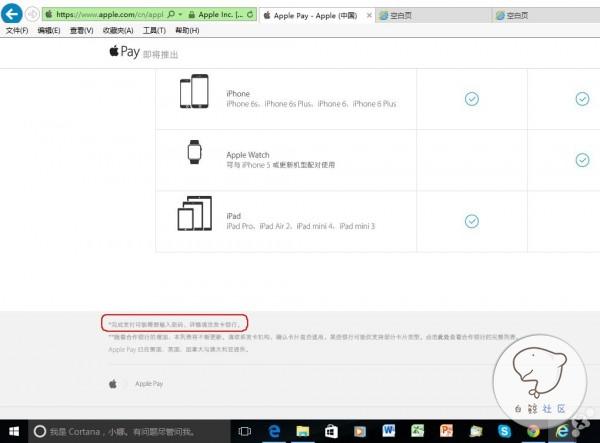Click the Apple Pay footer link
The image size is (600, 443).
coord(149,383)
